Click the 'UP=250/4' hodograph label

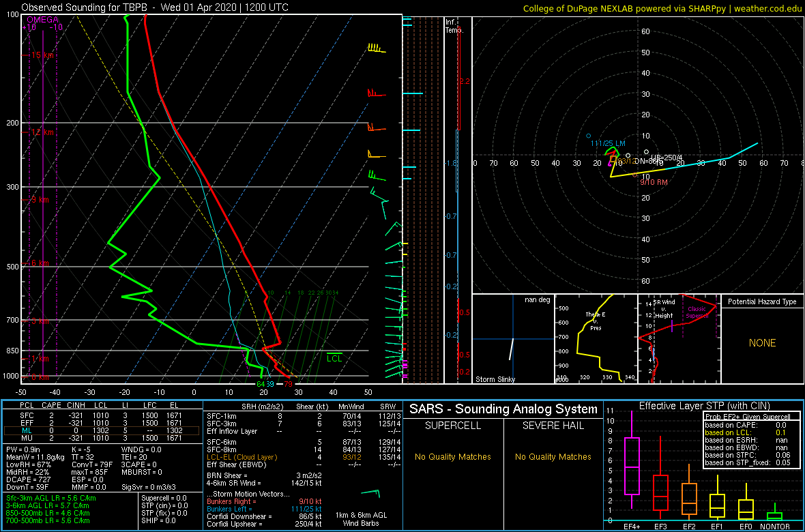[x=667, y=157]
